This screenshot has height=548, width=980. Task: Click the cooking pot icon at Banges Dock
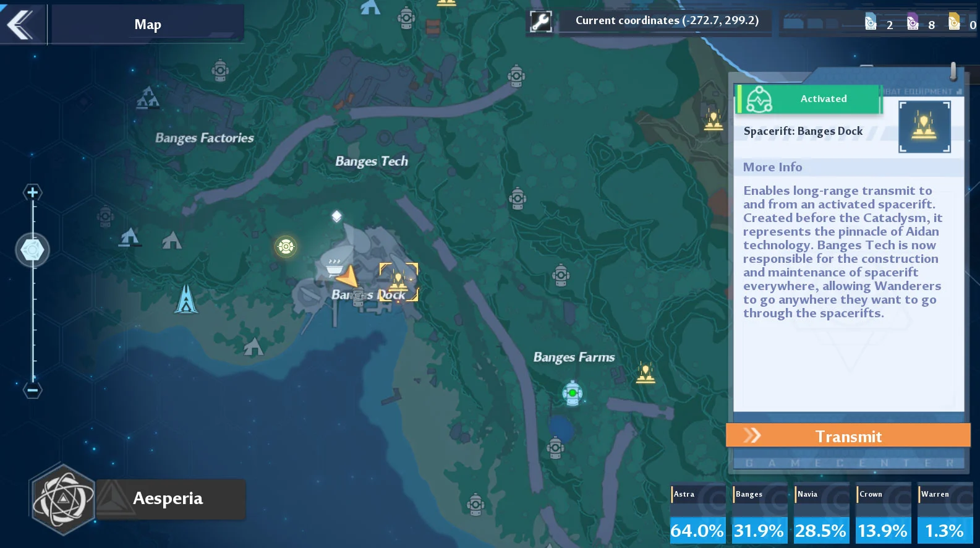point(334,267)
